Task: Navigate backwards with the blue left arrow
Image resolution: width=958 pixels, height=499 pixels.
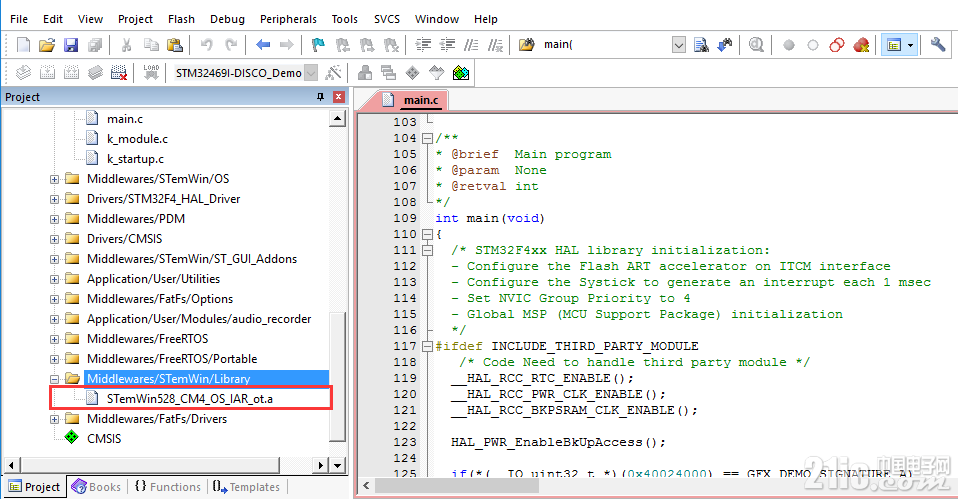Action: [263, 45]
